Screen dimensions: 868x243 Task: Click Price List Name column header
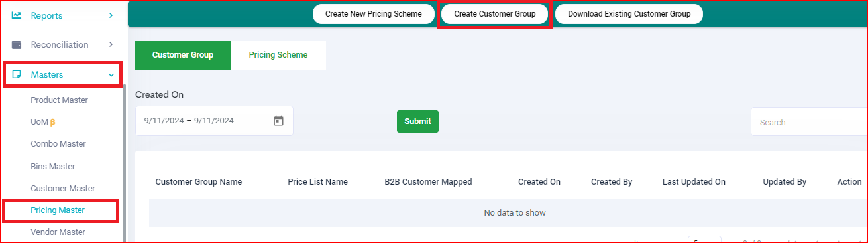(317, 181)
